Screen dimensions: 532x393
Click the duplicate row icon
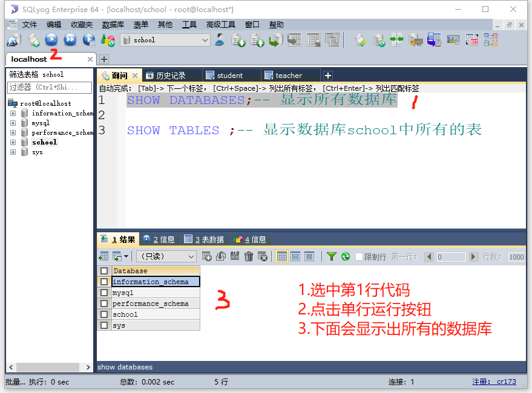(221, 257)
